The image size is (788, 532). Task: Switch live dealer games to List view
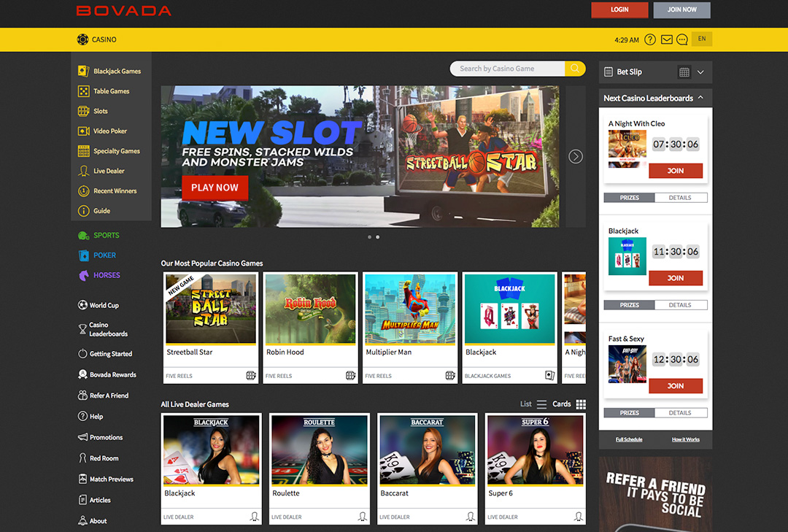(x=533, y=404)
